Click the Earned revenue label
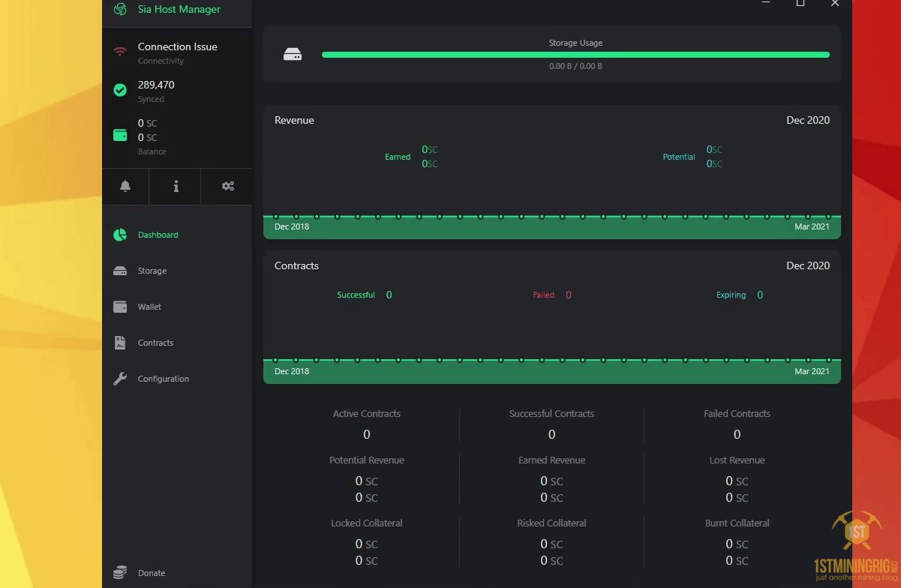This screenshot has width=901, height=588. click(x=398, y=157)
